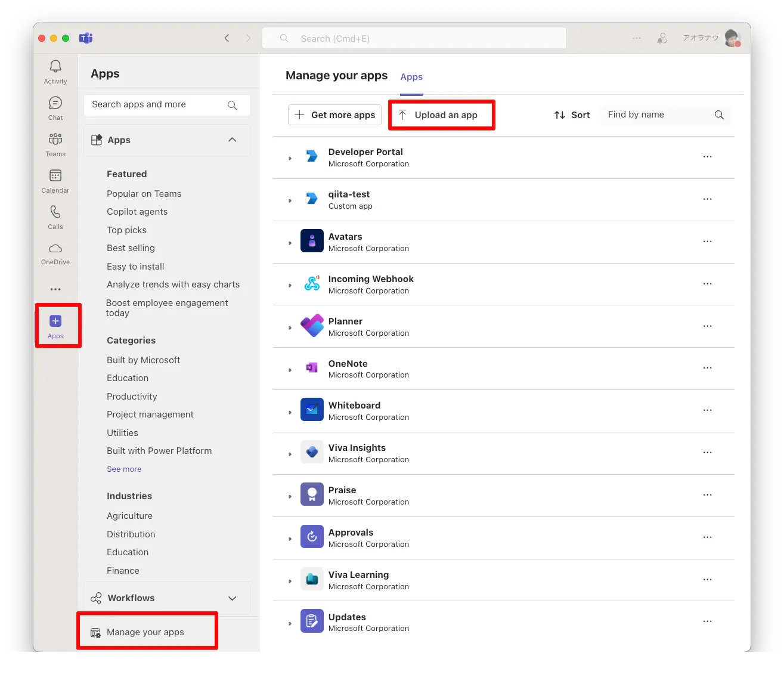Expand the qiita-test row arrow
The width and height of the screenshot is (784, 696).
[x=290, y=201]
